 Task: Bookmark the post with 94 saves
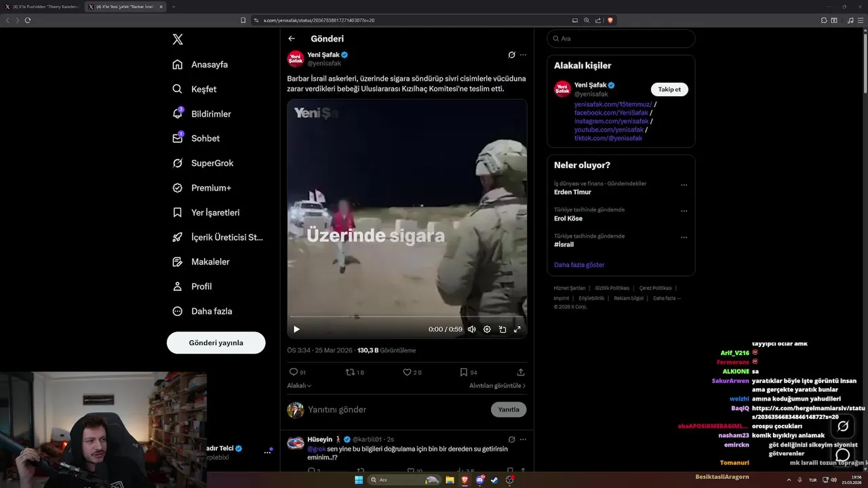tap(469, 372)
